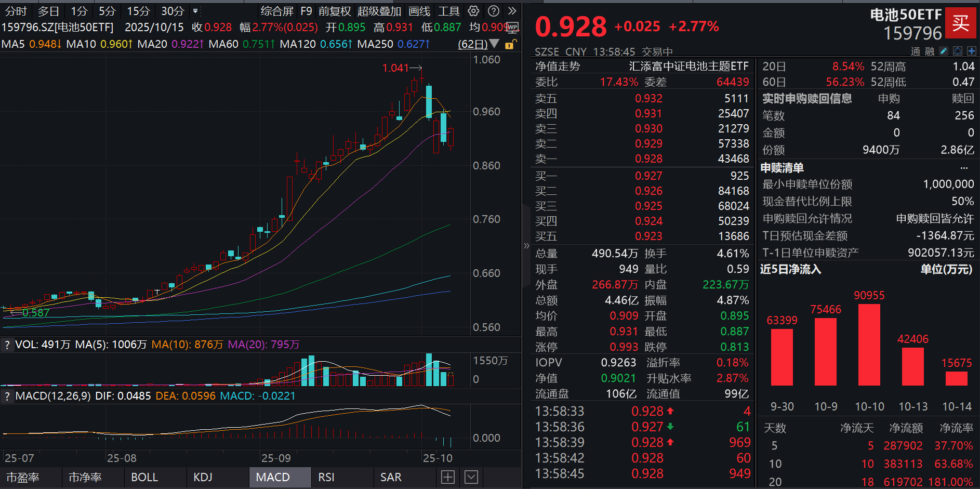Click 综合屏 in the top toolbar
The image size is (980, 489).
click(277, 11)
